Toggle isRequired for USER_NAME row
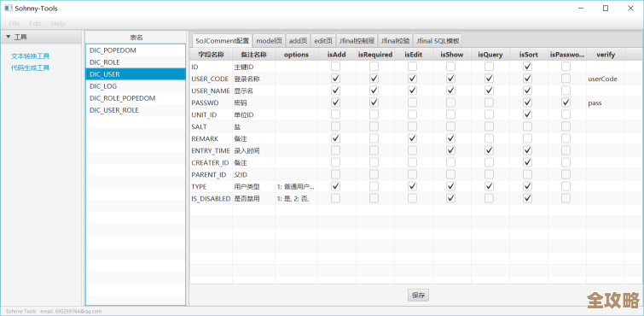 (374, 90)
